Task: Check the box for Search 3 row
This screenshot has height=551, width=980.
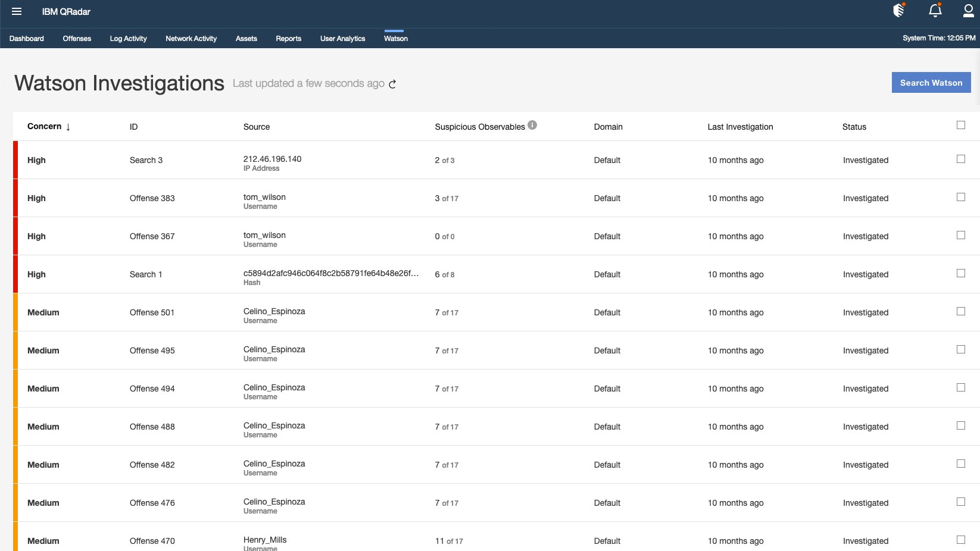Action: (961, 159)
